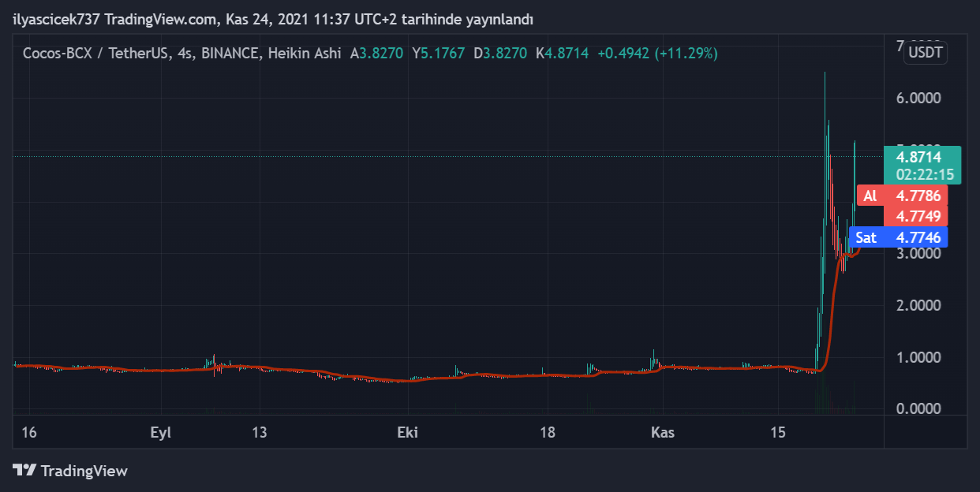This screenshot has height=492, width=980.
Task: Click the Eki month marker on time axis
Action: point(407,432)
